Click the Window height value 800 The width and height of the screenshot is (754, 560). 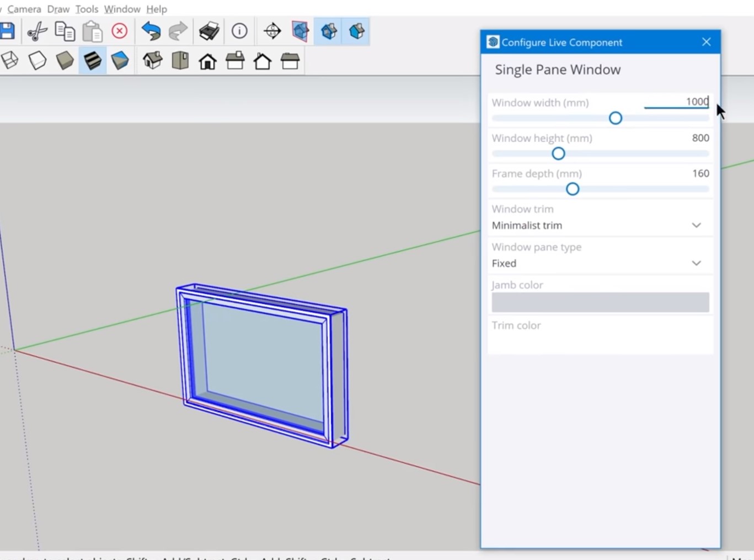pos(700,138)
